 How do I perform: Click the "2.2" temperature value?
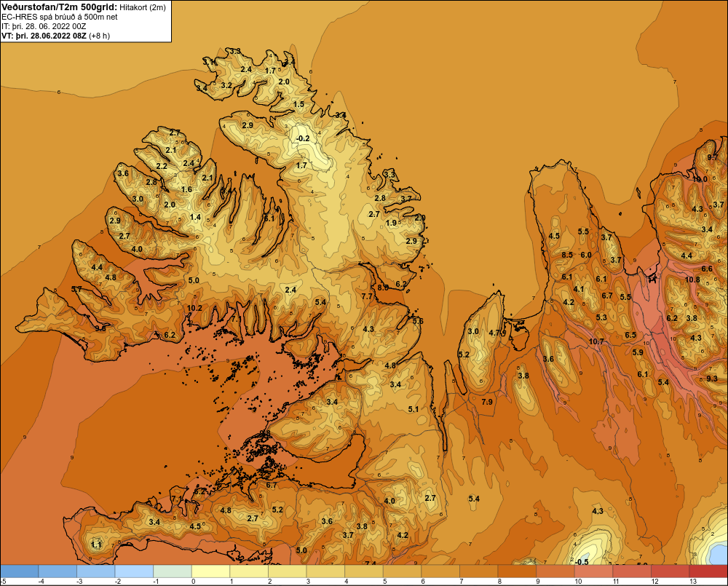pyautogui.click(x=162, y=166)
